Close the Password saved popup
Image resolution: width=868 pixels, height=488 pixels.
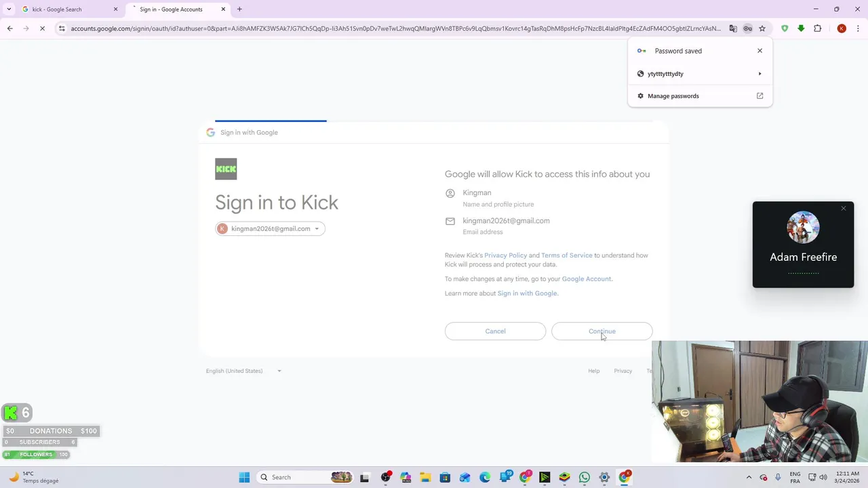click(x=759, y=51)
